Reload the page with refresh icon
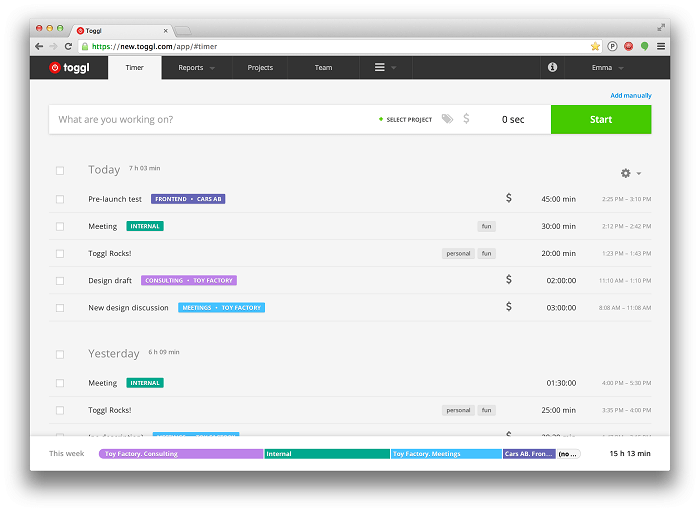Screen dimensions: 700x512 [68, 46]
